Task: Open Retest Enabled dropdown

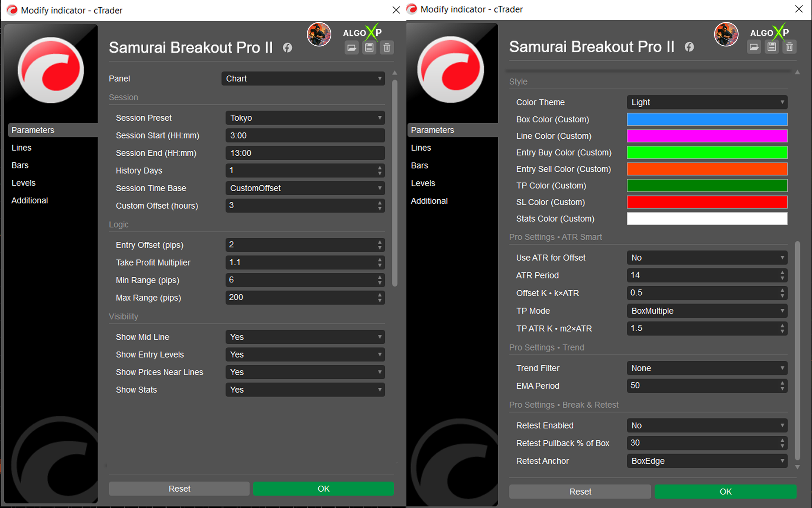Action: (707, 426)
